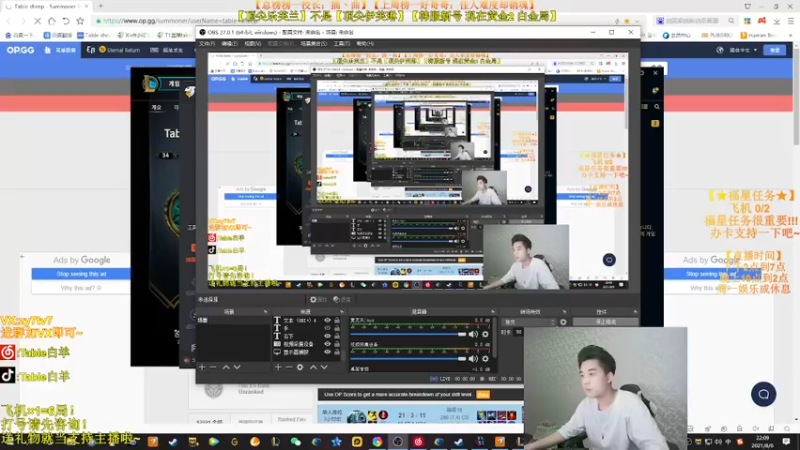Hide the 文本 (GDI+) source with its eye
This screenshot has height=450, width=800.
point(328,320)
